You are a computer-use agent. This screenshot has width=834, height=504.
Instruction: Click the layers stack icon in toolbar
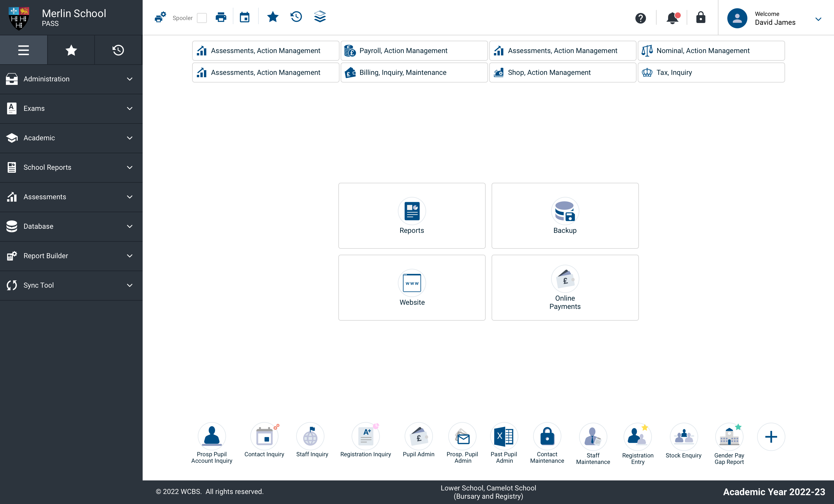click(x=320, y=17)
